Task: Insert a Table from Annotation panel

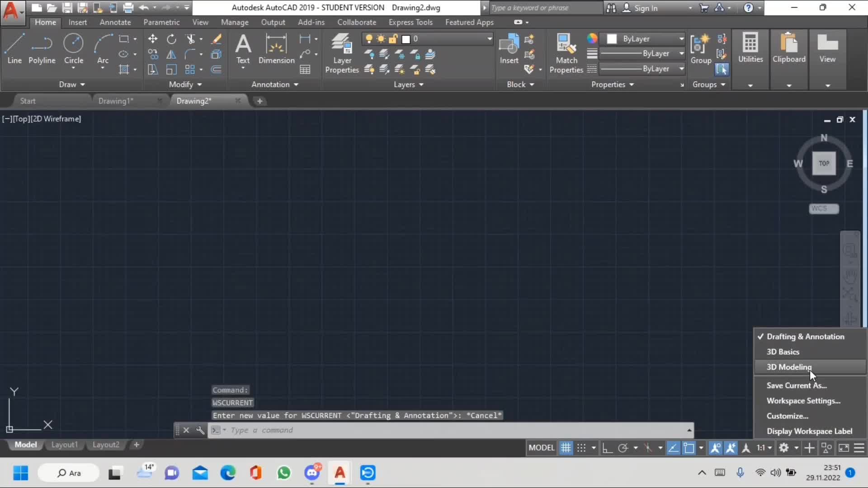Action: pyautogui.click(x=305, y=70)
